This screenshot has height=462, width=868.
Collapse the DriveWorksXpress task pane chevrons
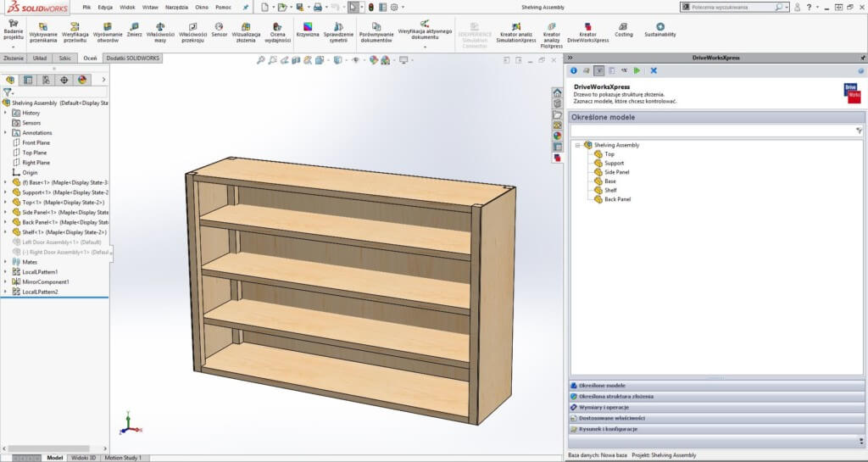coord(570,58)
